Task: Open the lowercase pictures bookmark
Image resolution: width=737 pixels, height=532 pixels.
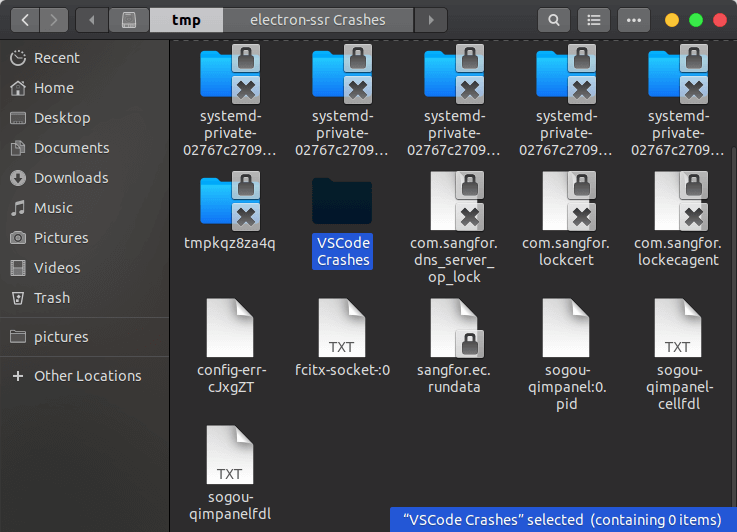Action: [85, 337]
